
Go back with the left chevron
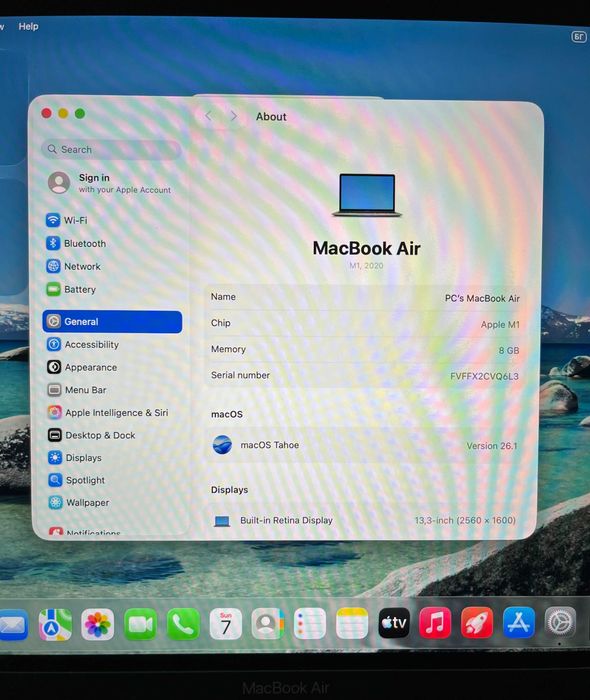(208, 116)
